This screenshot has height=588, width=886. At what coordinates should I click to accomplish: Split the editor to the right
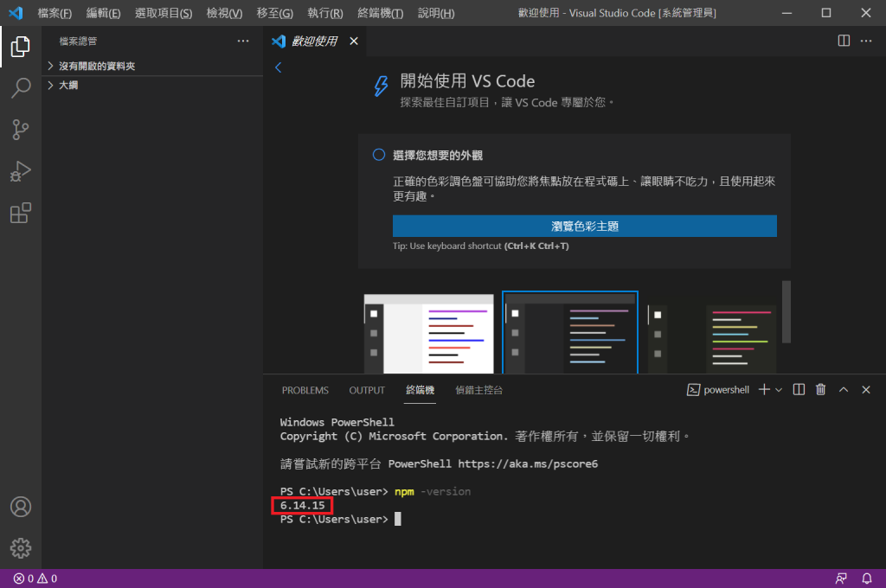click(x=844, y=41)
